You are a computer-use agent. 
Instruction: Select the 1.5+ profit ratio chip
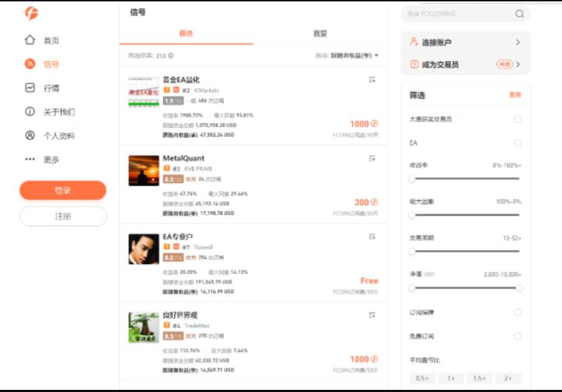click(x=479, y=378)
